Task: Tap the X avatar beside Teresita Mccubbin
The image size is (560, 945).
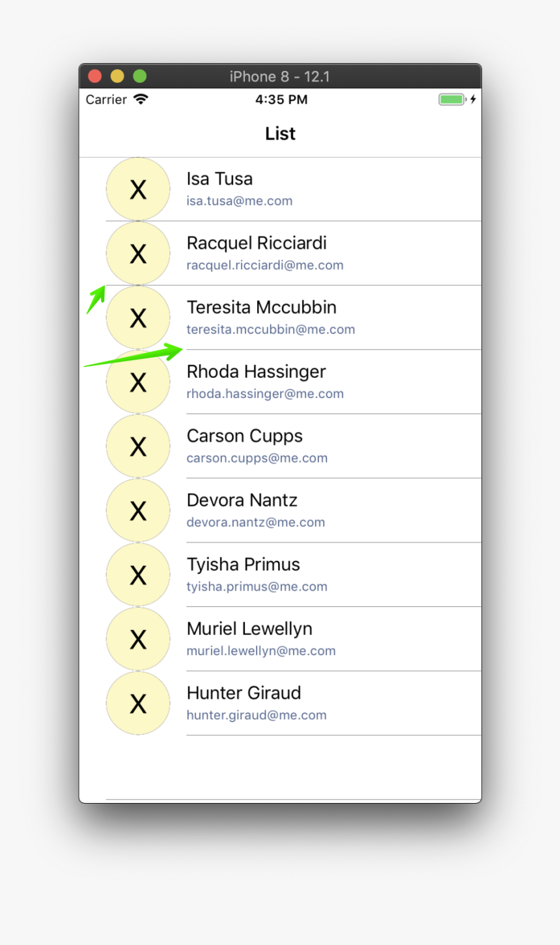Action: point(138,318)
